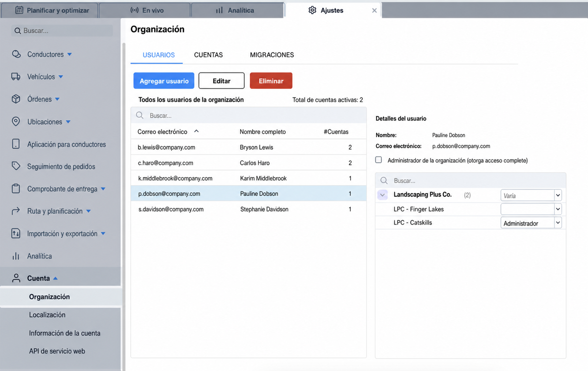Open the Planificar y optimizar tab
The height and width of the screenshot is (371, 588).
click(x=50, y=10)
